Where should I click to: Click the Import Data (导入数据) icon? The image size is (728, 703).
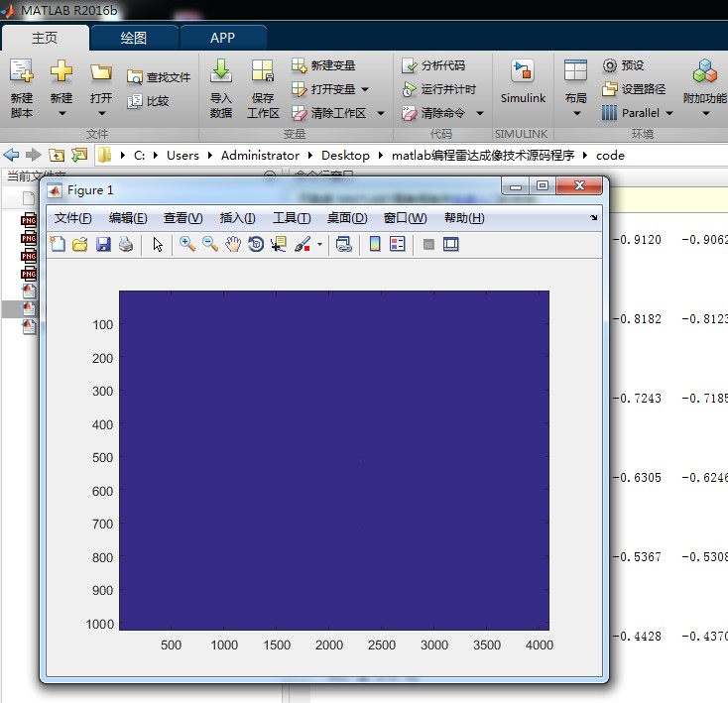[x=221, y=71]
